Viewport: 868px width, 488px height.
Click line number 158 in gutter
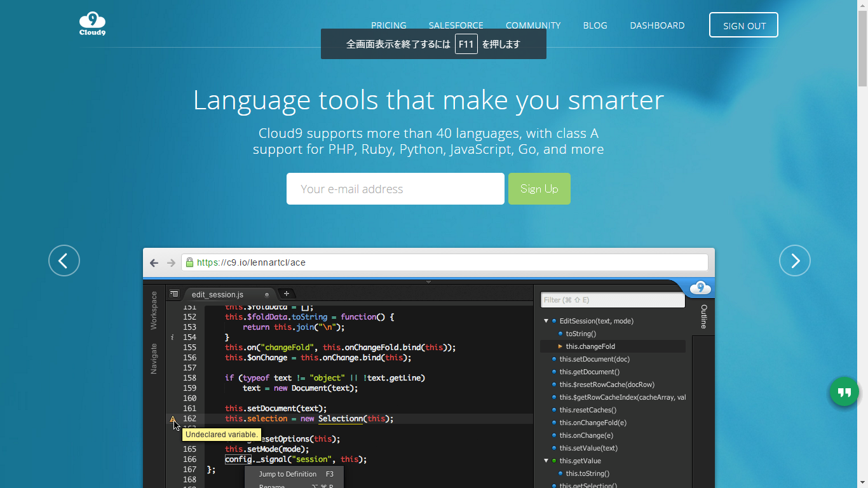(x=189, y=378)
